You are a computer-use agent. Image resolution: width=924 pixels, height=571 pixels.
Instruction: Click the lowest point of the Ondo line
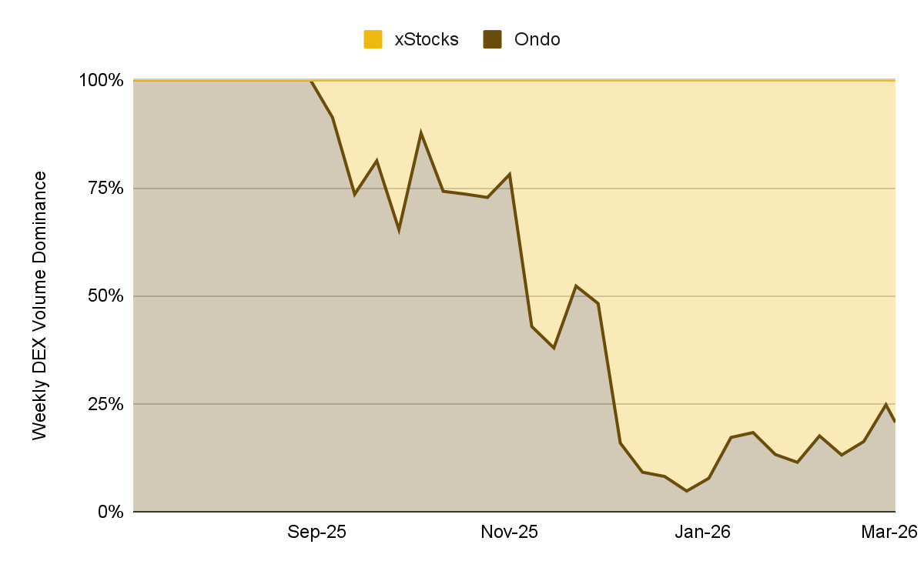click(686, 491)
